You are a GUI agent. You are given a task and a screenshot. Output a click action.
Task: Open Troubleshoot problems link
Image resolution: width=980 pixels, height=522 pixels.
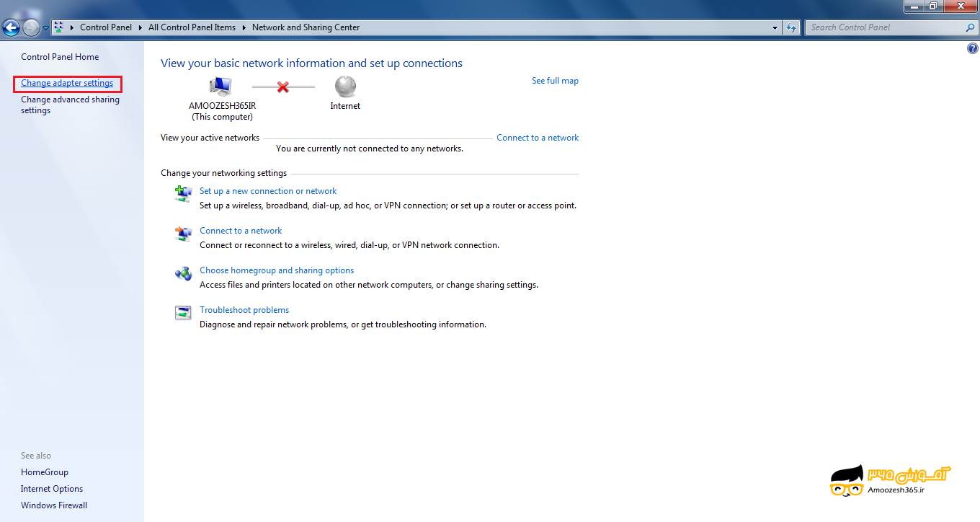tap(244, 310)
